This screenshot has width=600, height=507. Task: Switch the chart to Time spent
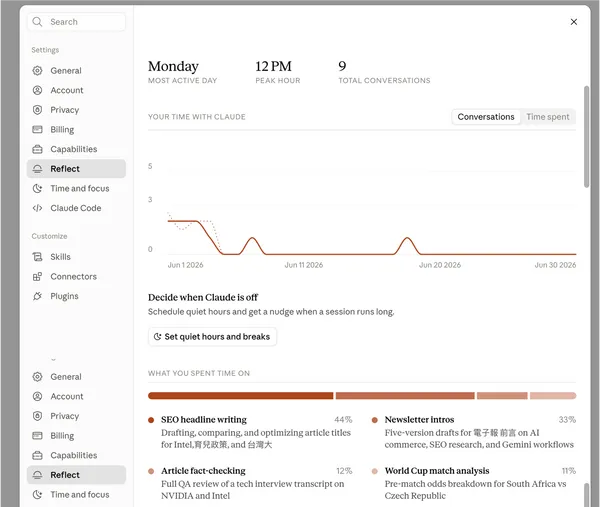(548, 117)
